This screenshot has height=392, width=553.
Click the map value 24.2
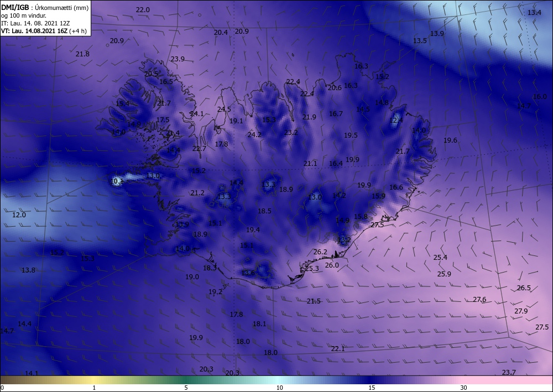click(254, 135)
